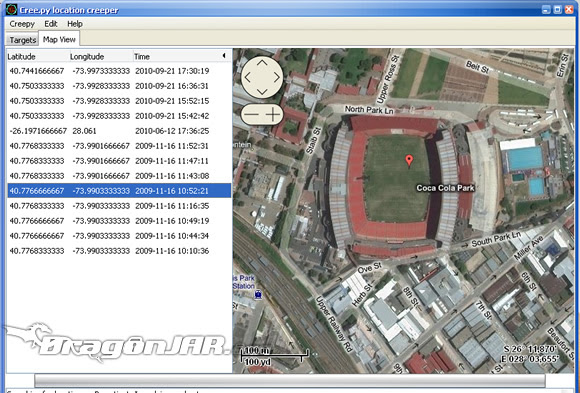Open the Help menu

pos(75,24)
